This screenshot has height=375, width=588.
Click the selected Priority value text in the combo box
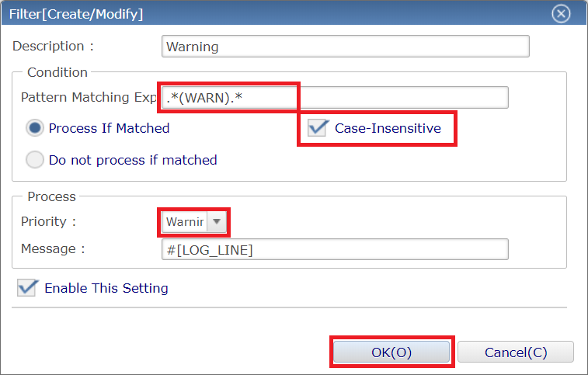[185, 222]
